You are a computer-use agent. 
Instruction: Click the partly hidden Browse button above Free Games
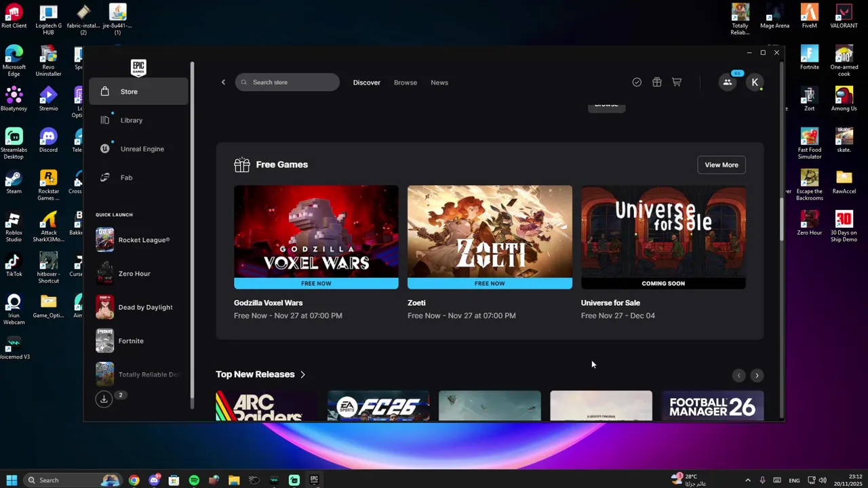[x=606, y=106]
